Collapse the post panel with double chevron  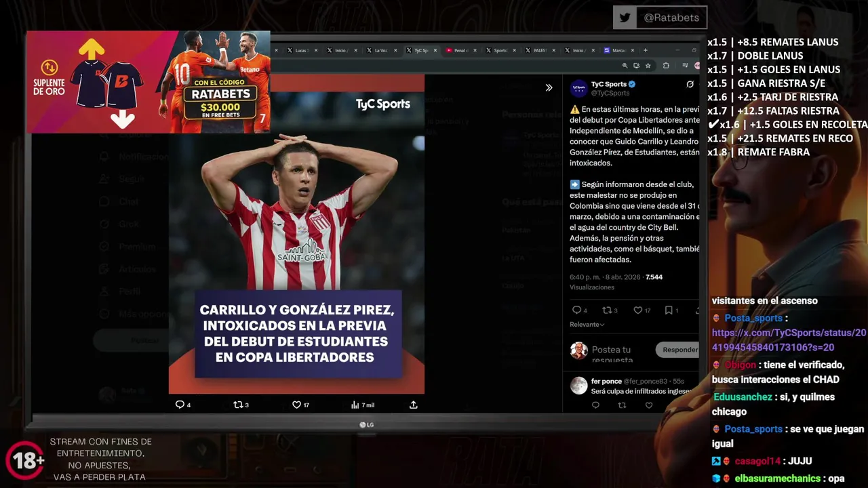549,87
